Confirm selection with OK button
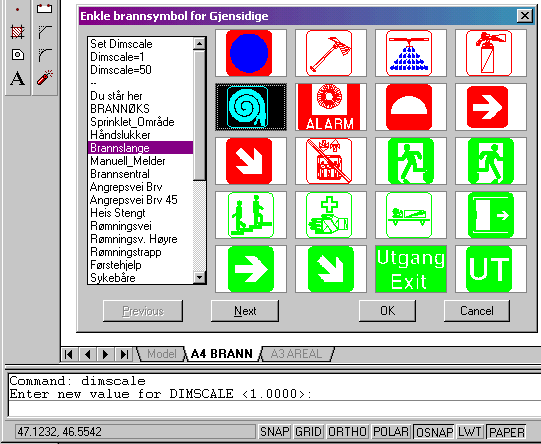Image resolution: width=541 pixels, height=444 pixels. [387, 311]
